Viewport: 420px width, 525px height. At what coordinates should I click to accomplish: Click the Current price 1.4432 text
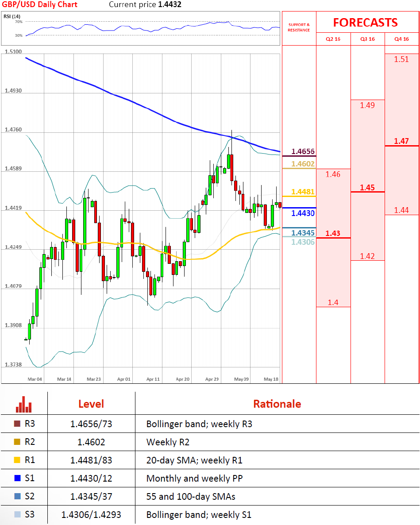coord(145,5)
